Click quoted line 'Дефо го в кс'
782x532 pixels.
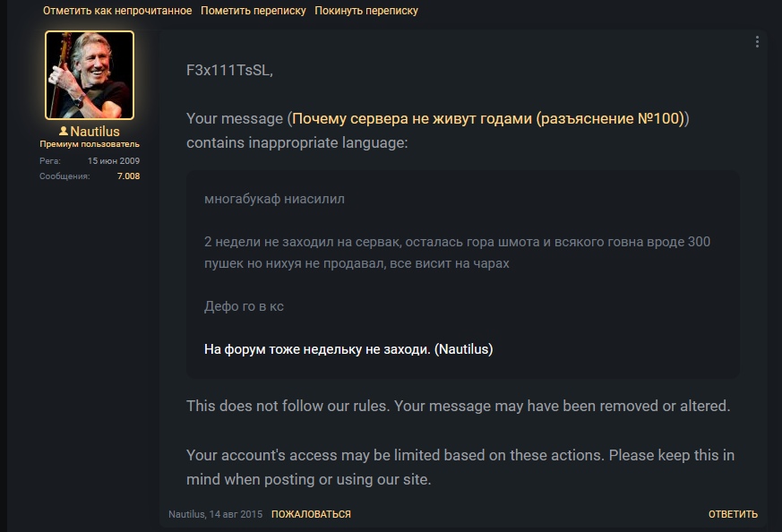[244, 306]
